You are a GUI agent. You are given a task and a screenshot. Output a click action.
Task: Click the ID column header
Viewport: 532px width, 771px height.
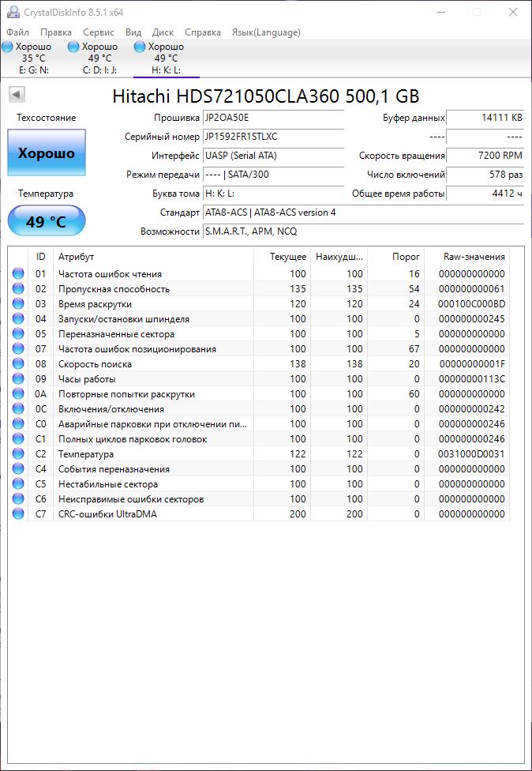(41, 257)
